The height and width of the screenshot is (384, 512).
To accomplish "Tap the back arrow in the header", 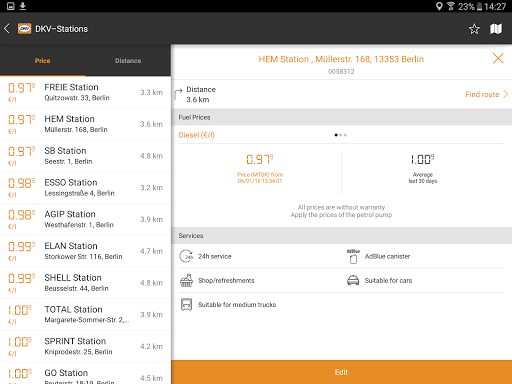I will click(x=7, y=29).
